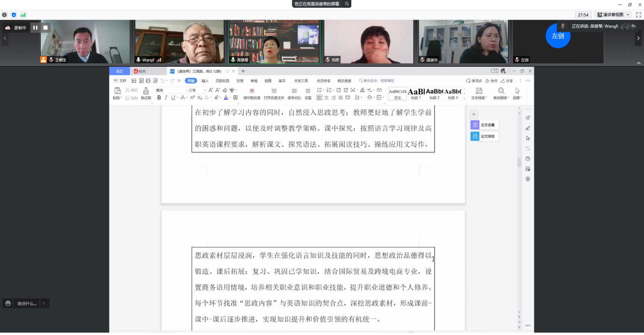This screenshot has width=644, height=335.
Task: Toggle underline formatting
Action: click(173, 98)
